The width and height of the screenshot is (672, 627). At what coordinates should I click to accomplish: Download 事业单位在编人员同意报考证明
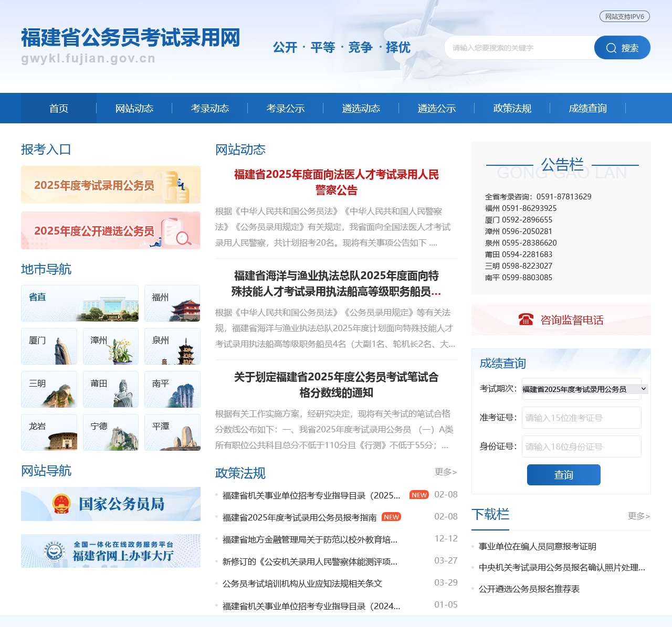click(537, 546)
